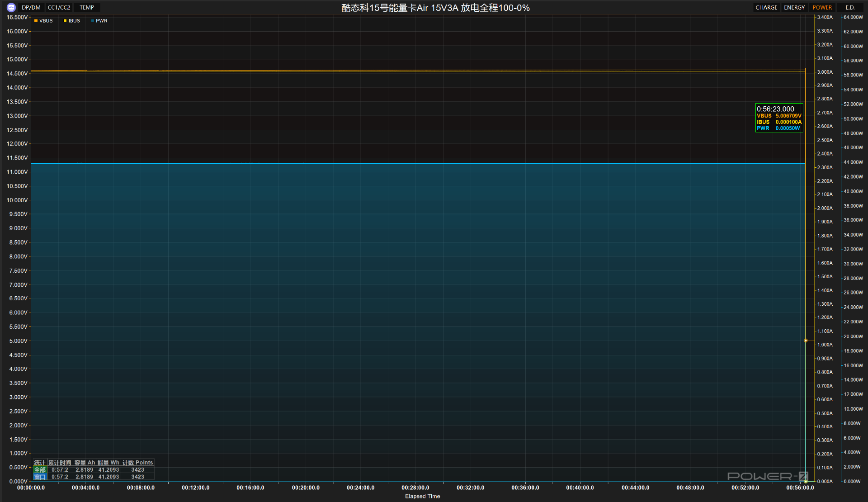
Task: Click the 容量 Ah column header
Action: (85, 463)
